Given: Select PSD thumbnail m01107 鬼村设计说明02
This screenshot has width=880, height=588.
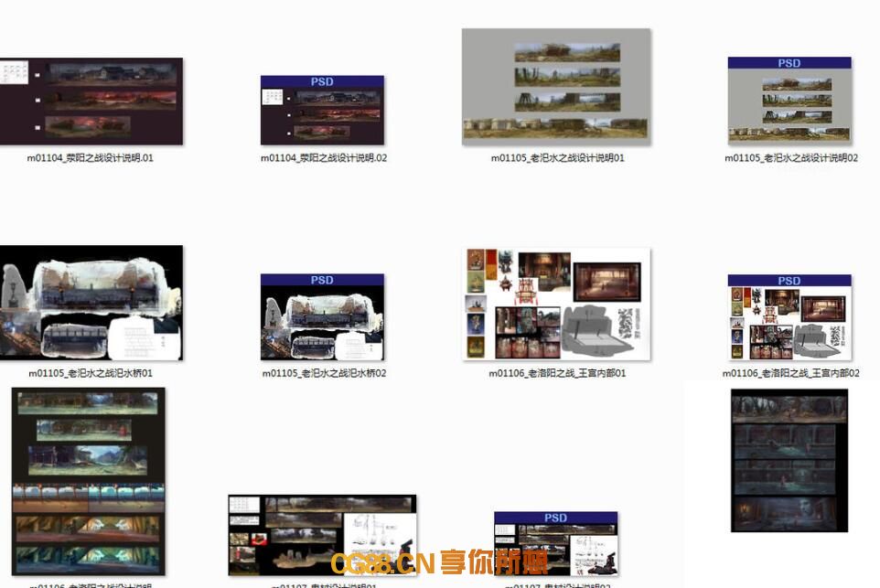Looking at the screenshot, I should click(x=555, y=544).
